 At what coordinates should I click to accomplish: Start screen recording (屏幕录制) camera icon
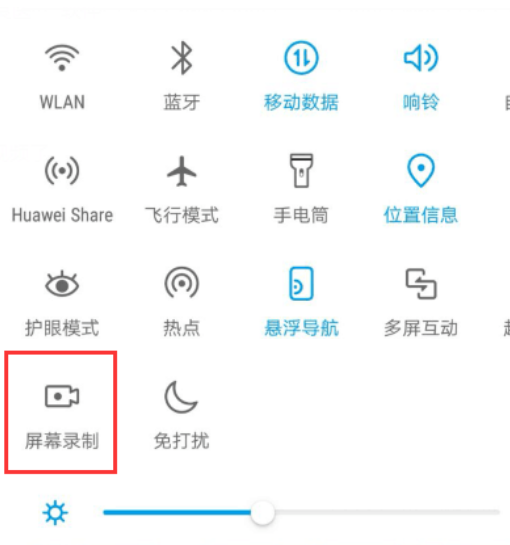tap(62, 396)
